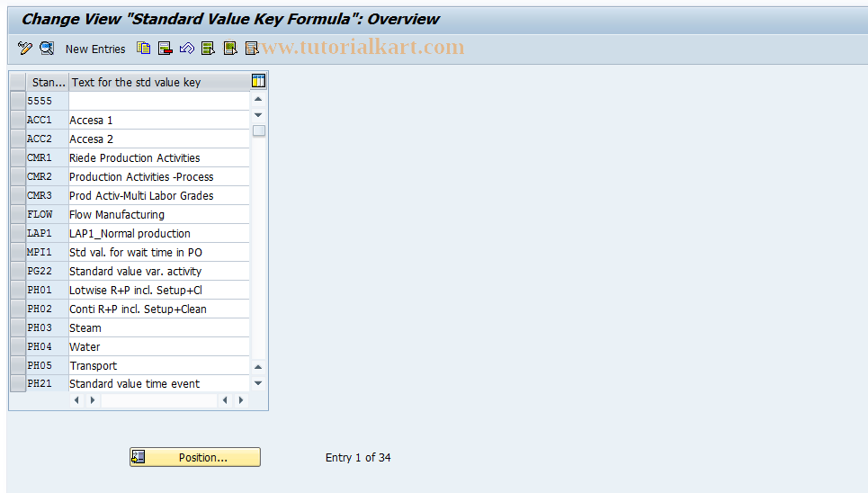Click the Copy As icon
The image size is (868, 493).
(143, 49)
